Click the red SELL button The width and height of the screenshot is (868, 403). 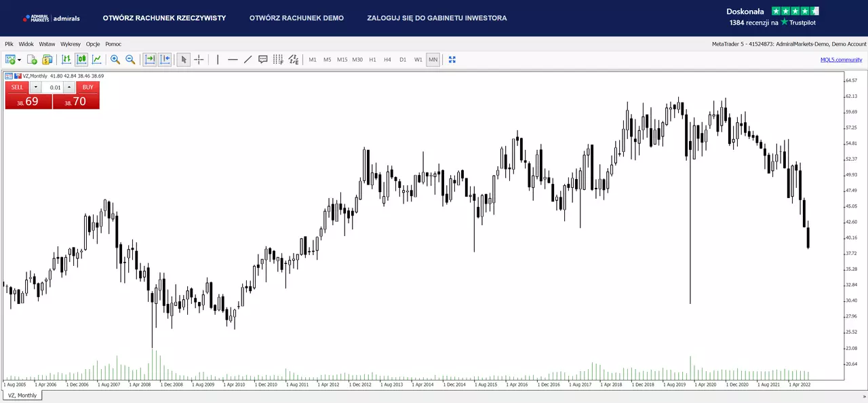pos(17,88)
